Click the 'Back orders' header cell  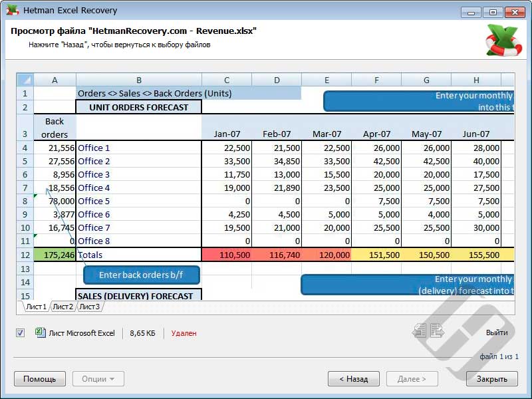click(x=55, y=128)
